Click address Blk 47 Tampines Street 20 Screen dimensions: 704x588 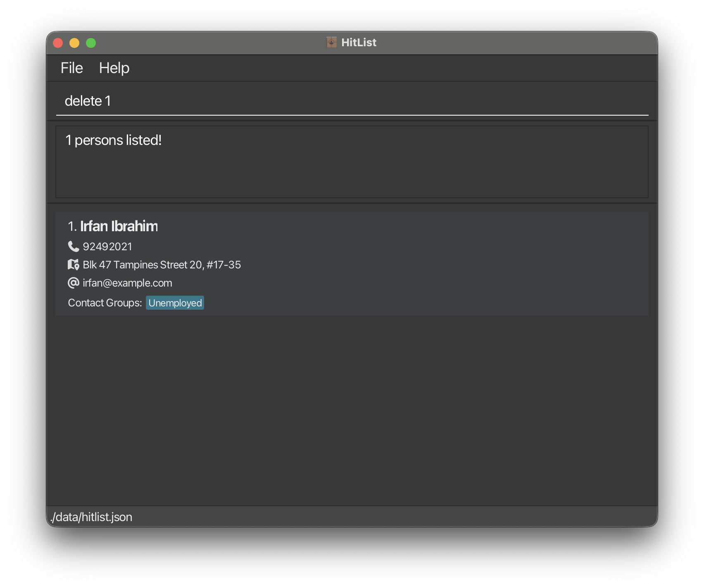162,265
